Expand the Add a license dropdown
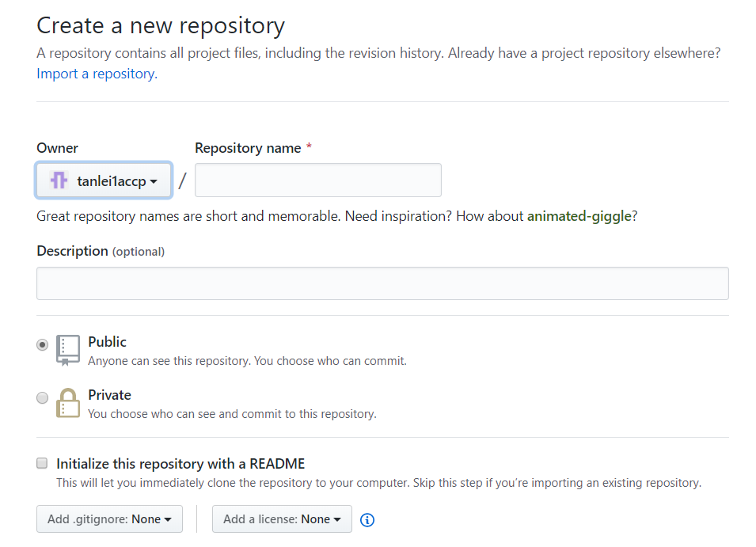 click(x=282, y=519)
